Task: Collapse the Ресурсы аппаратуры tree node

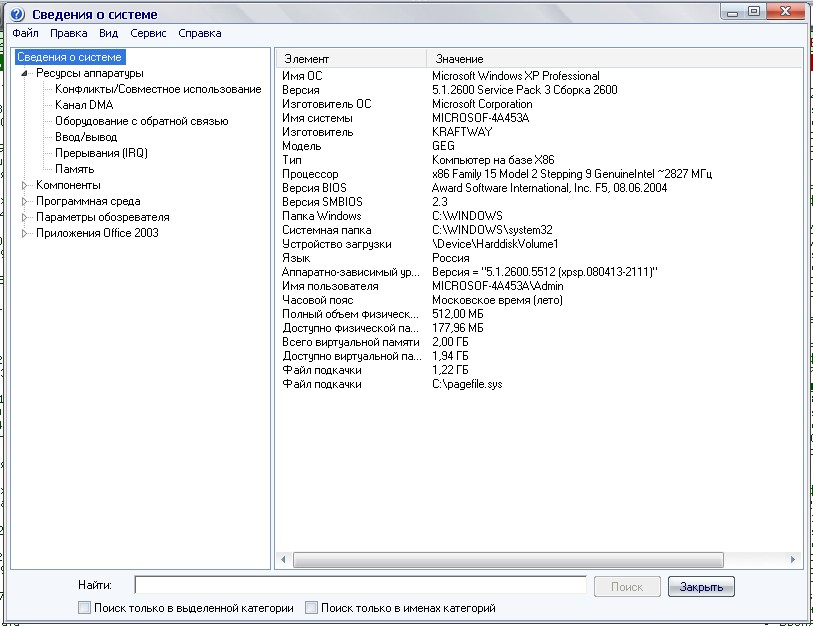Action: pyautogui.click(x=25, y=73)
